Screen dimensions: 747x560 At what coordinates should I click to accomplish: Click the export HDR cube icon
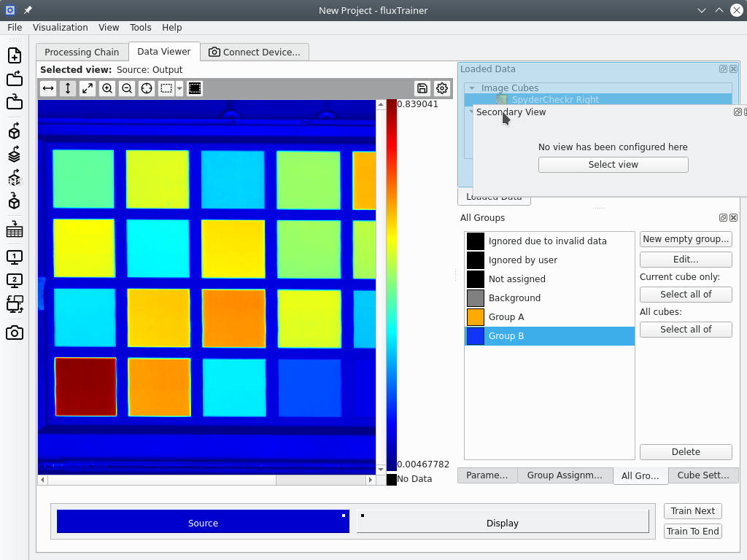15,178
